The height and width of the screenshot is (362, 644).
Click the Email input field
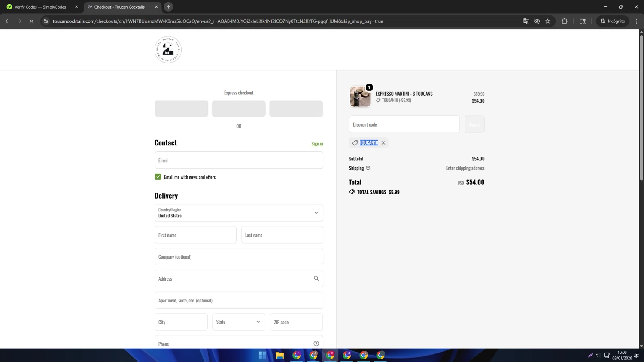pos(239,160)
